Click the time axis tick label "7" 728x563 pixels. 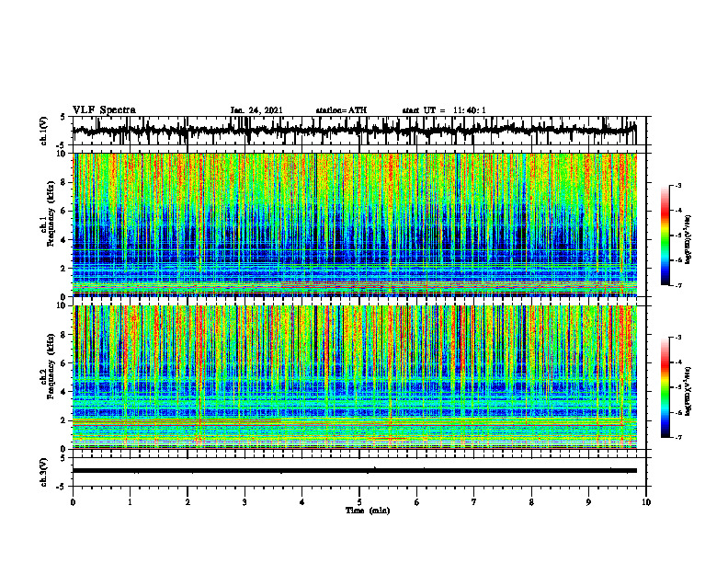pos(474,502)
